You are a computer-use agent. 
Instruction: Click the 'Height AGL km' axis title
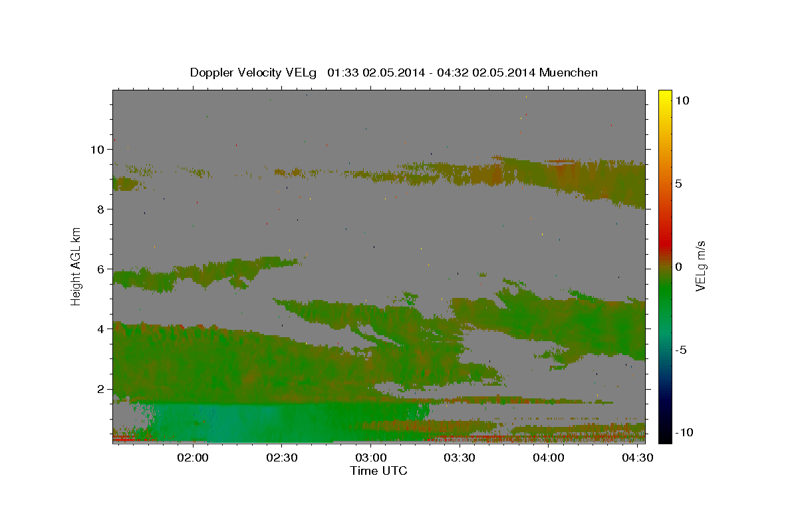point(76,265)
